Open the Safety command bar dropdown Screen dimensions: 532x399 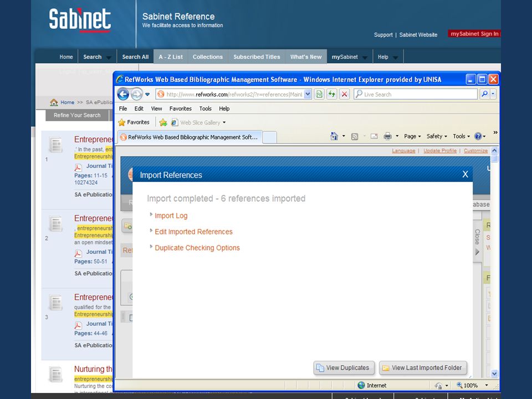(437, 136)
